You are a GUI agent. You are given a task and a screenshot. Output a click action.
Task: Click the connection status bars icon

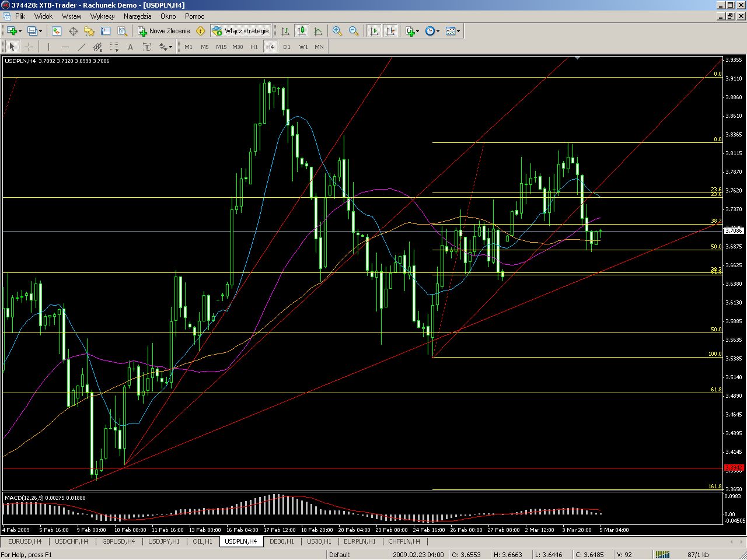(662, 555)
